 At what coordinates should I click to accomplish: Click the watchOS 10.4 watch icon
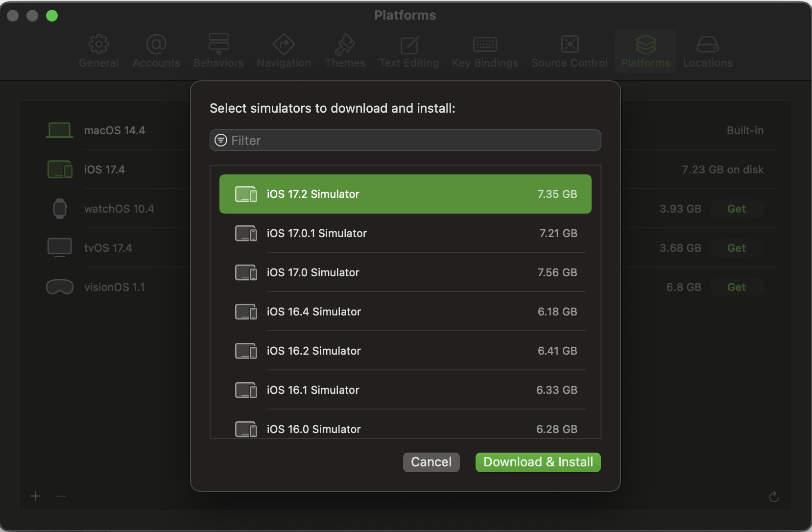(x=60, y=209)
